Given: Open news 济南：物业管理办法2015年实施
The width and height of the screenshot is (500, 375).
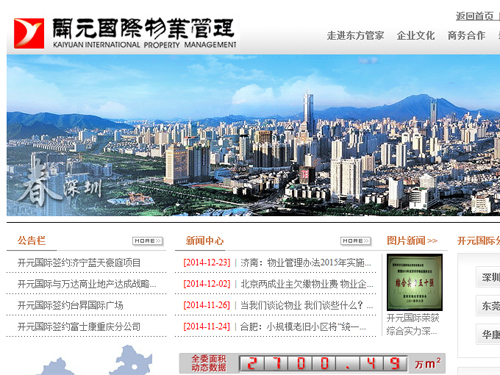Looking at the screenshot, I should point(306,263).
